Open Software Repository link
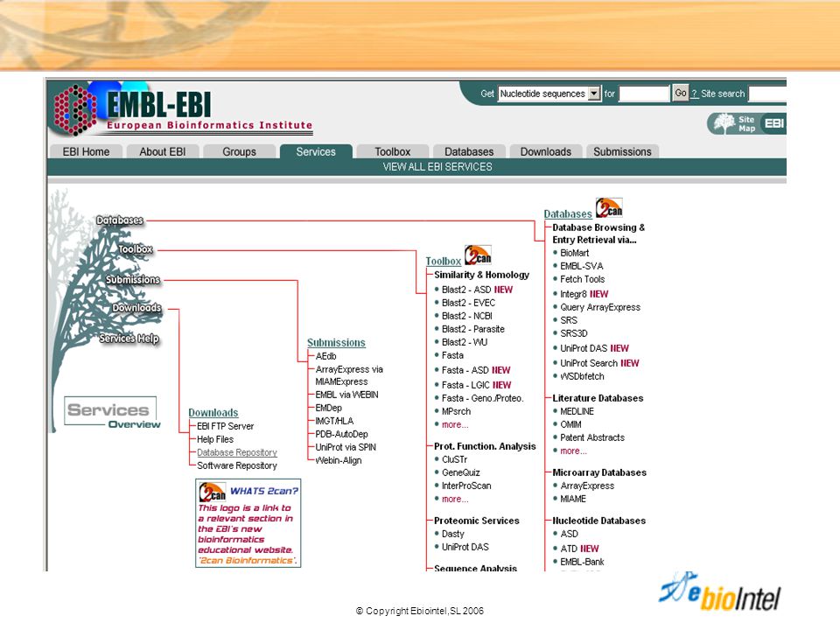 click(x=237, y=465)
